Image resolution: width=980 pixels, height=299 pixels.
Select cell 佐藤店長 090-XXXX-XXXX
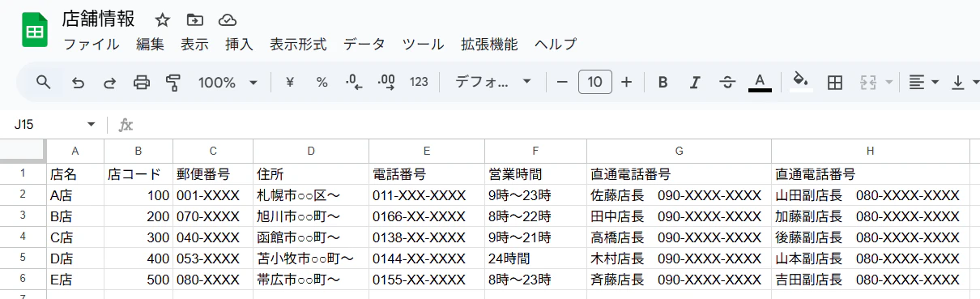point(679,194)
